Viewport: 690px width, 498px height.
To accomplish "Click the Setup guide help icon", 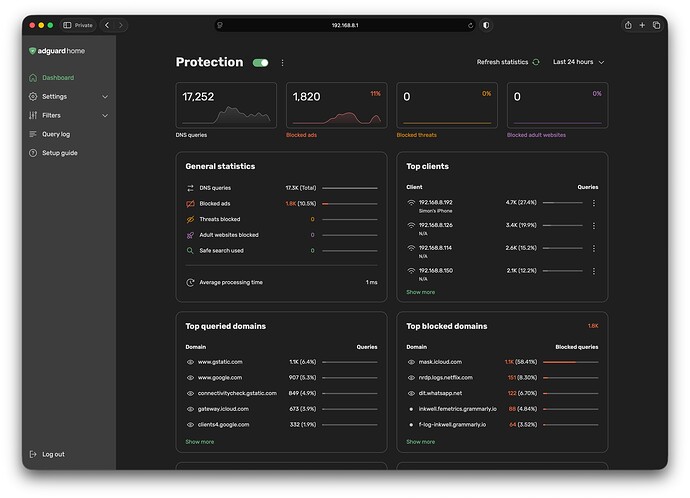I will 33,153.
